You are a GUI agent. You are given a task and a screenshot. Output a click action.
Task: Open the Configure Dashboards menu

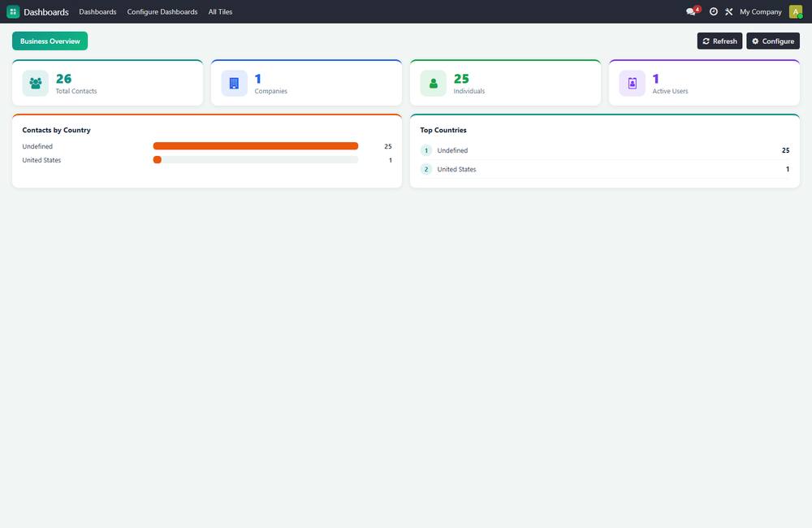tap(162, 11)
